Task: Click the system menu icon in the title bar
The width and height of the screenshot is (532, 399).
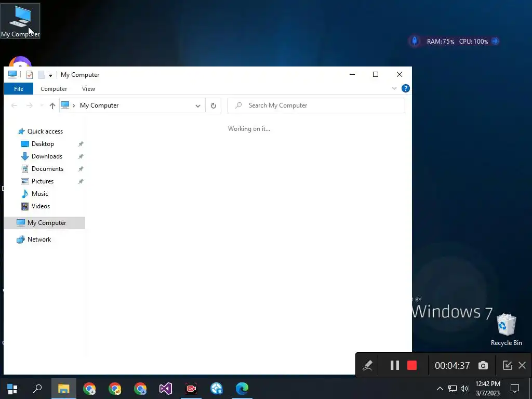Action: click(12, 74)
